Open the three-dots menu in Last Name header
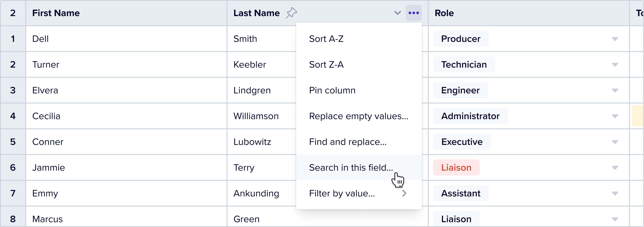Viewport: 644px width, 227px height. [x=414, y=13]
